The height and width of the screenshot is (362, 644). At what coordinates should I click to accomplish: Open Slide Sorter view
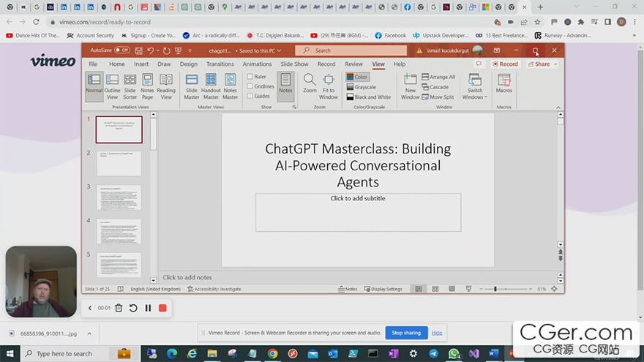click(130, 86)
